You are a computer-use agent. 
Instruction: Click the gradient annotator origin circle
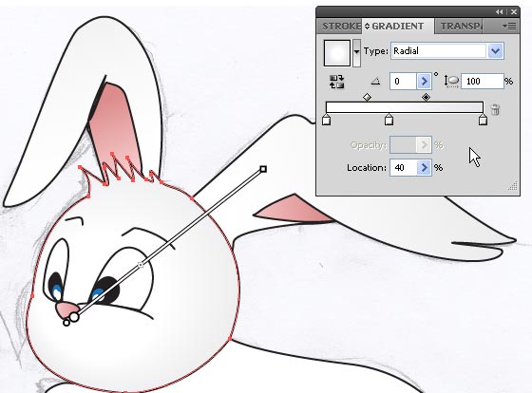(74, 318)
